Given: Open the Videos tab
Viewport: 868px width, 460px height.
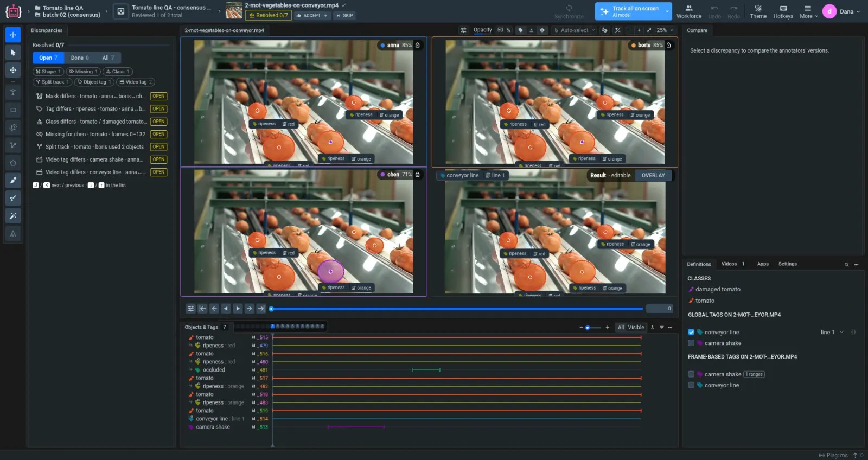Looking at the screenshot, I should (x=732, y=264).
